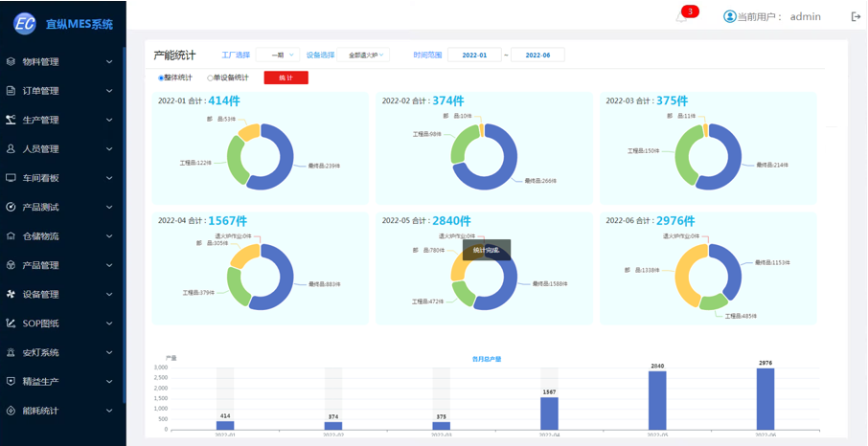Click the EC logo in sidebar header
This screenshot has width=868, height=446.
point(25,24)
